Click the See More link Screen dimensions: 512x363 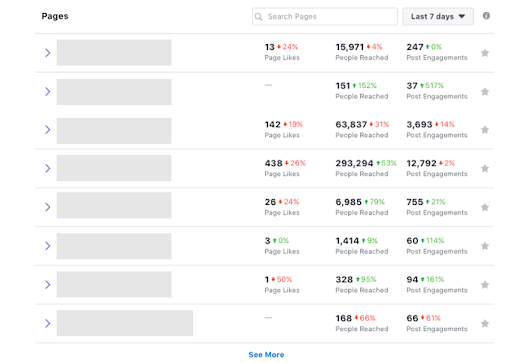(266, 355)
